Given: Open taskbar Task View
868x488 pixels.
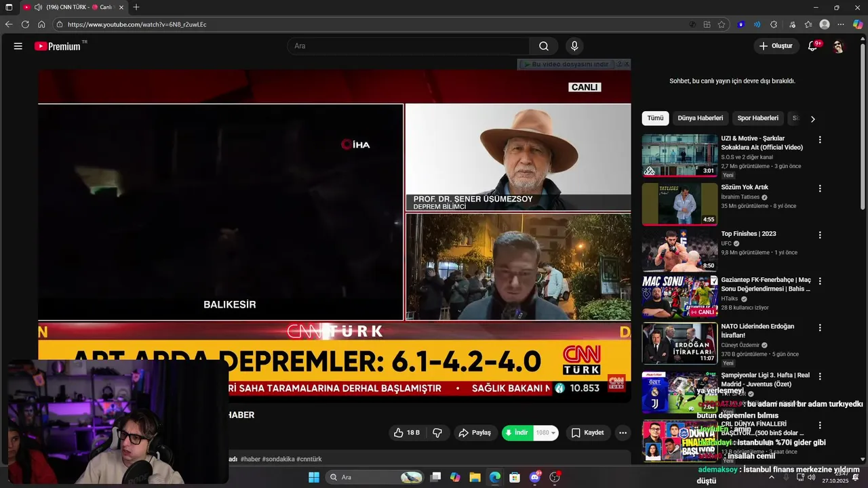Looking at the screenshot, I should coord(435,477).
